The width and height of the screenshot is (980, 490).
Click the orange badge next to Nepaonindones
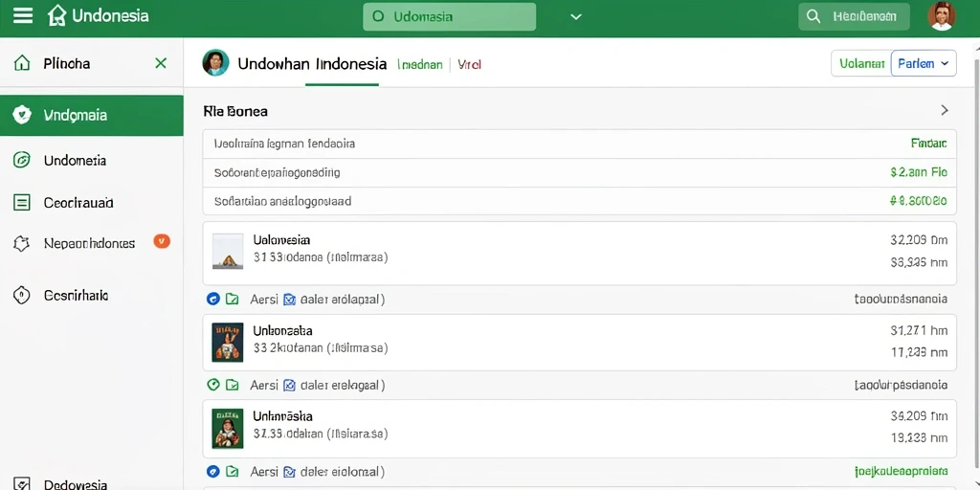coord(162,240)
